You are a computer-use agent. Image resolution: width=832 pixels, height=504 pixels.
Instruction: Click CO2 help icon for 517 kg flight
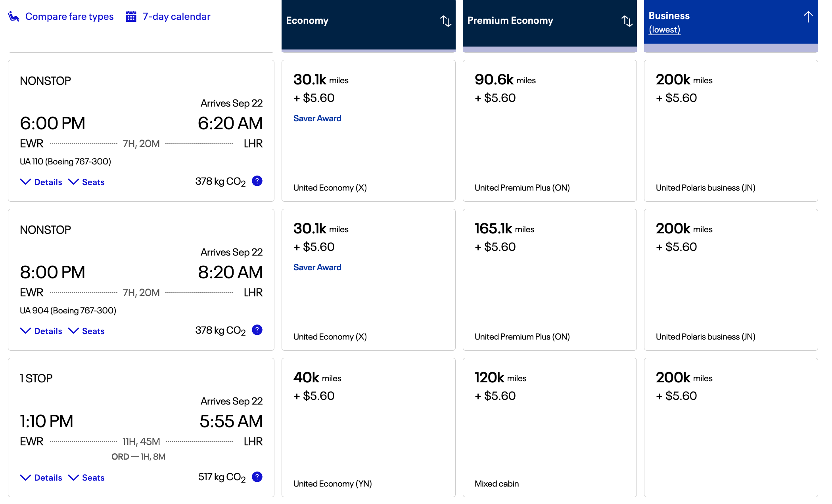click(257, 477)
